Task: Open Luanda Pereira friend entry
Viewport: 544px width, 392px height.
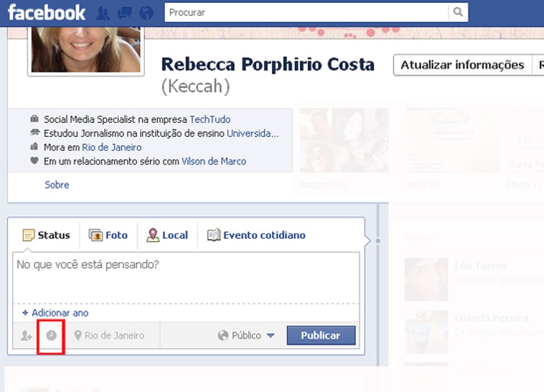Action: tap(474, 332)
